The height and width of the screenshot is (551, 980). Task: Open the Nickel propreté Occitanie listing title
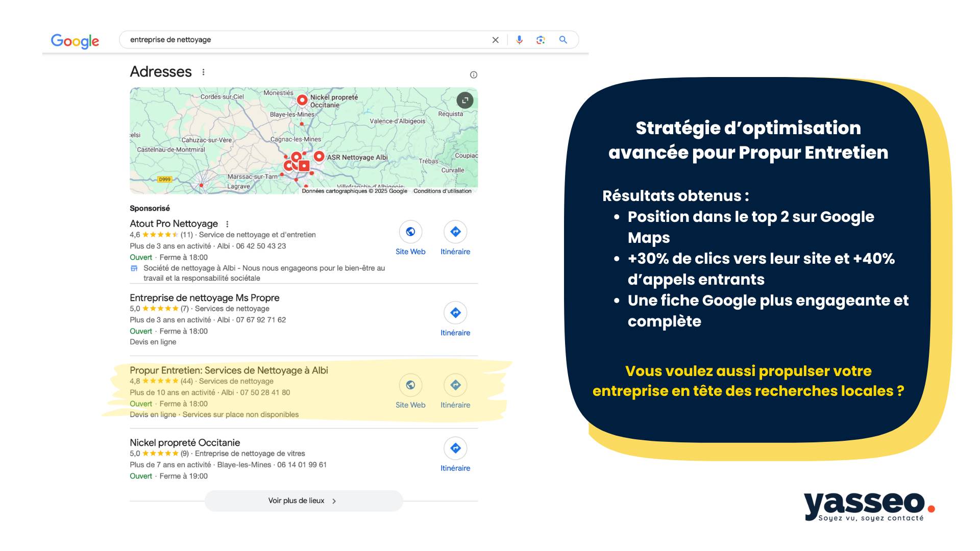pyautogui.click(x=185, y=442)
